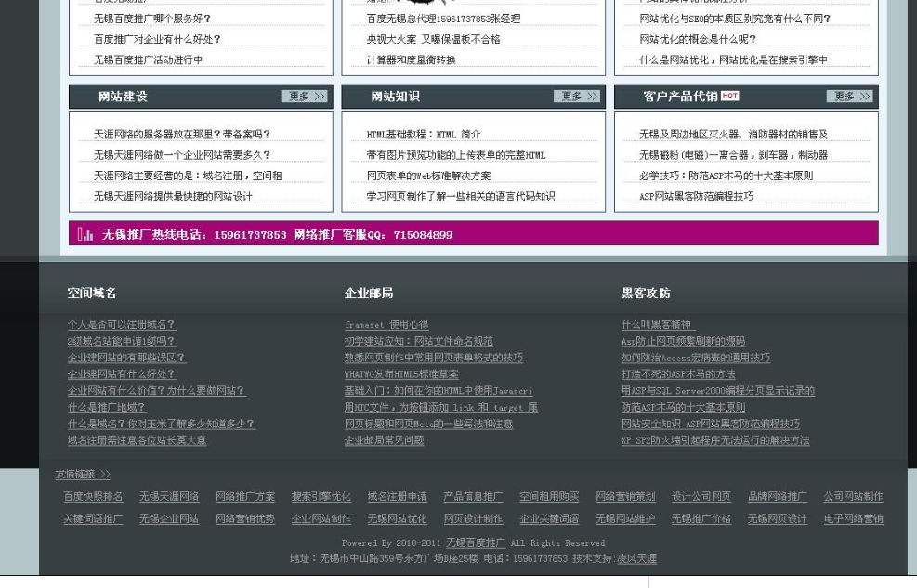Open article 学习网页制作了解一些相关的语言代码知识

461,196
